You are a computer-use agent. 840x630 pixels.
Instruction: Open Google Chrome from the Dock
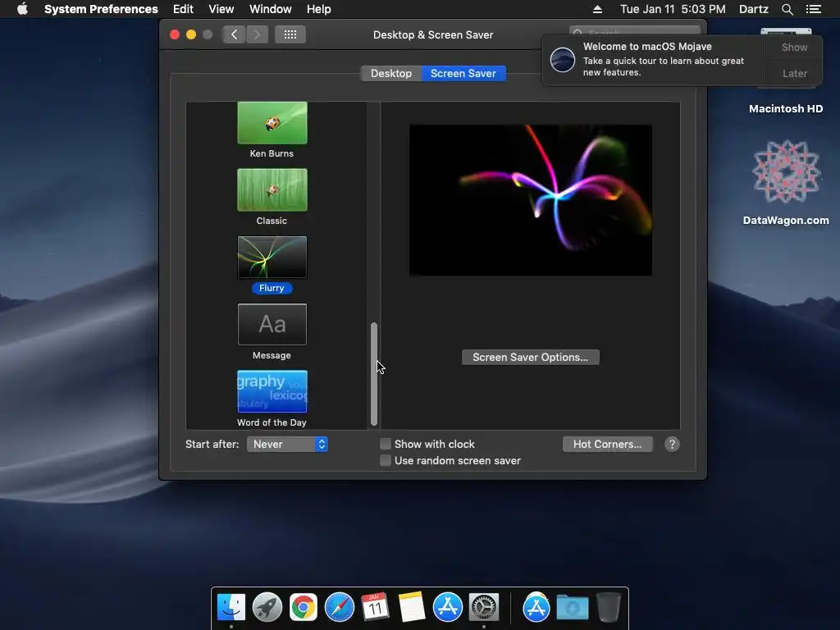(304, 608)
